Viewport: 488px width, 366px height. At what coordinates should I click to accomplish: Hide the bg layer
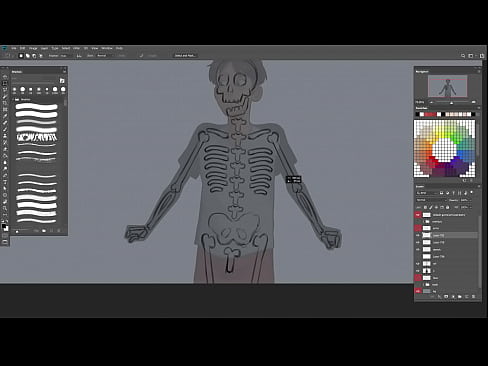(x=418, y=291)
